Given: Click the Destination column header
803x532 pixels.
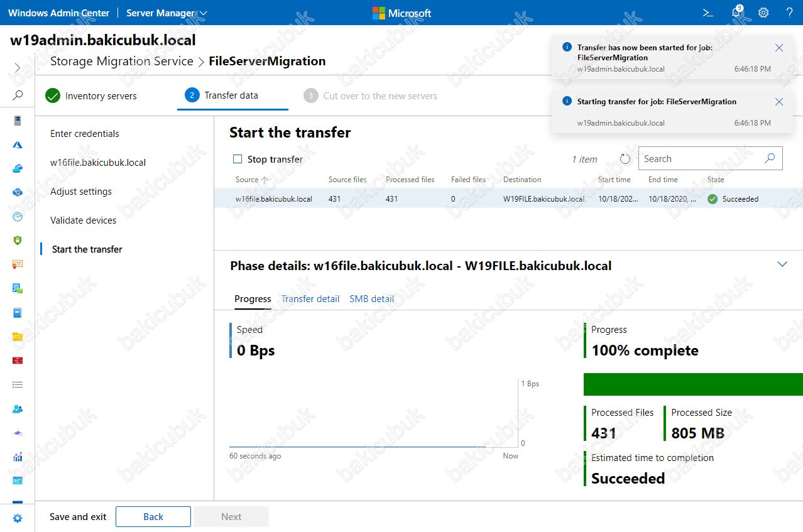Looking at the screenshot, I should coord(522,180).
